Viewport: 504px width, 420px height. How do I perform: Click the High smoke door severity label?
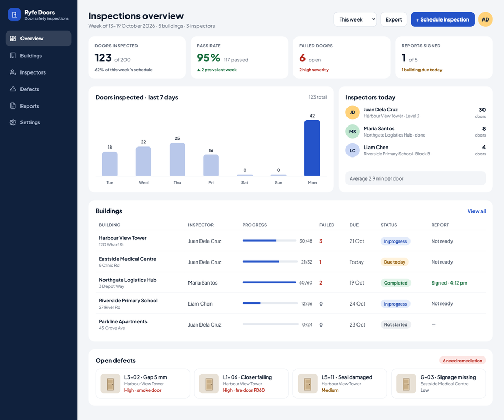pyautogui.click(x=143, y=390)
